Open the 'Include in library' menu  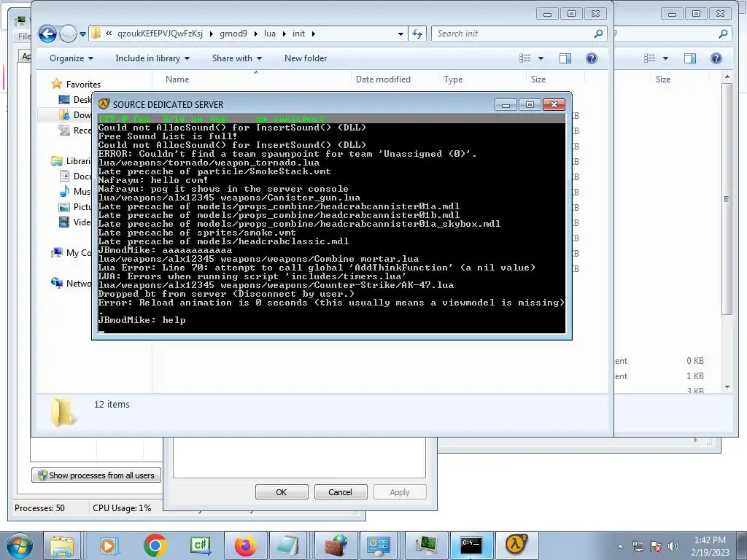(x=152, y=58)
